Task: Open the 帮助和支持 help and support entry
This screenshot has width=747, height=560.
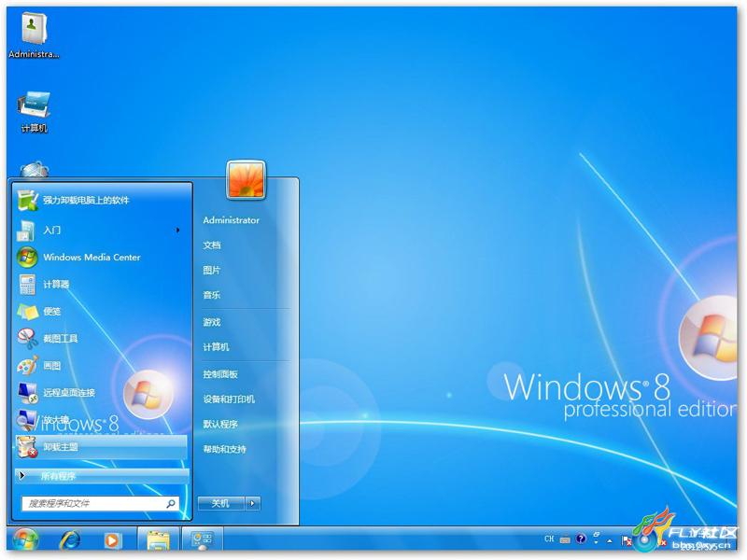Action: click(x=224, y=449)
